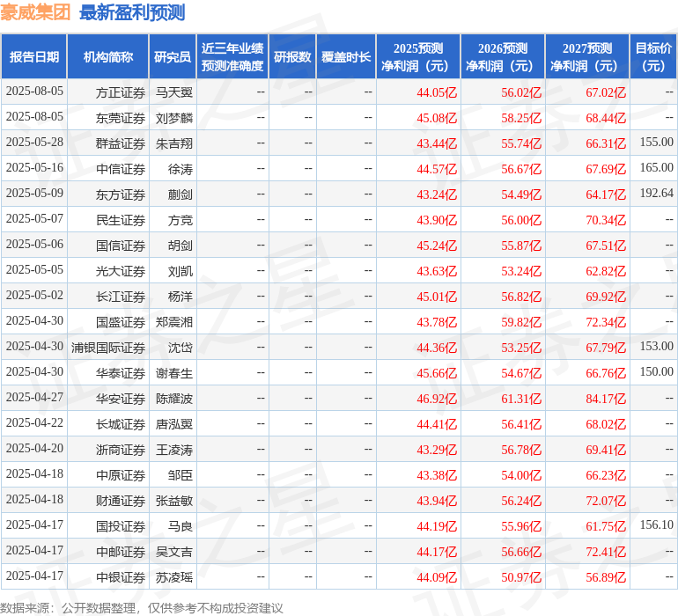
Task: Click the date 2025-04-22
Action: (x=34, y=422)
